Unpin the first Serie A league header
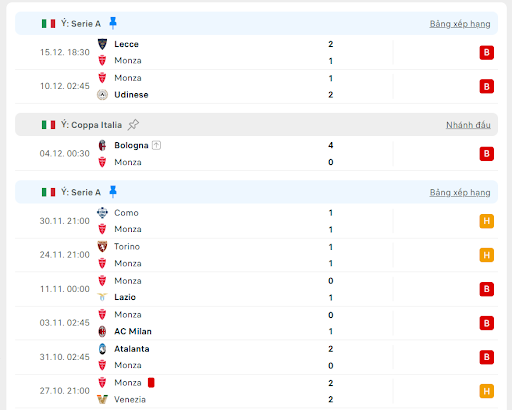This screenshot has width=512, height=410. click(x=113, y=23)
